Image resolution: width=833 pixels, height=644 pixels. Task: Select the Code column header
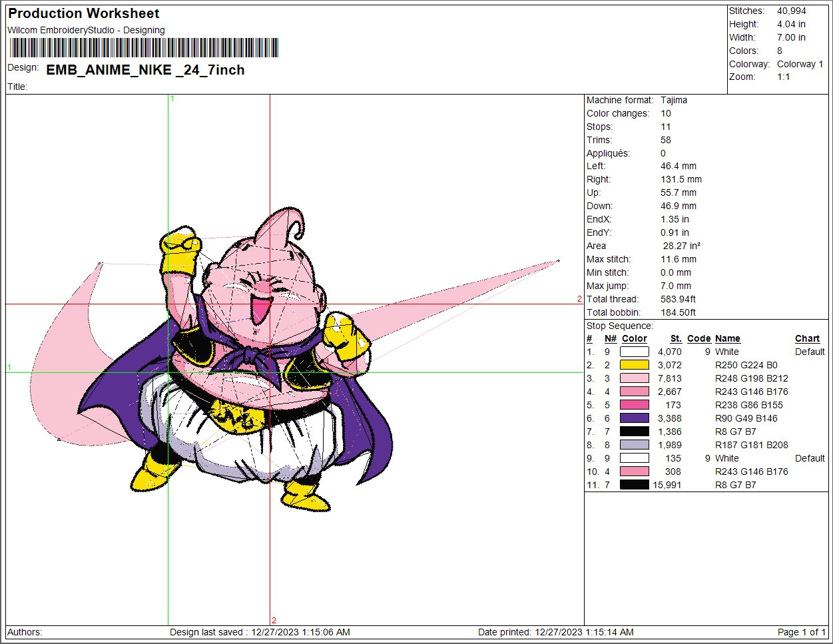pos(698,338)
